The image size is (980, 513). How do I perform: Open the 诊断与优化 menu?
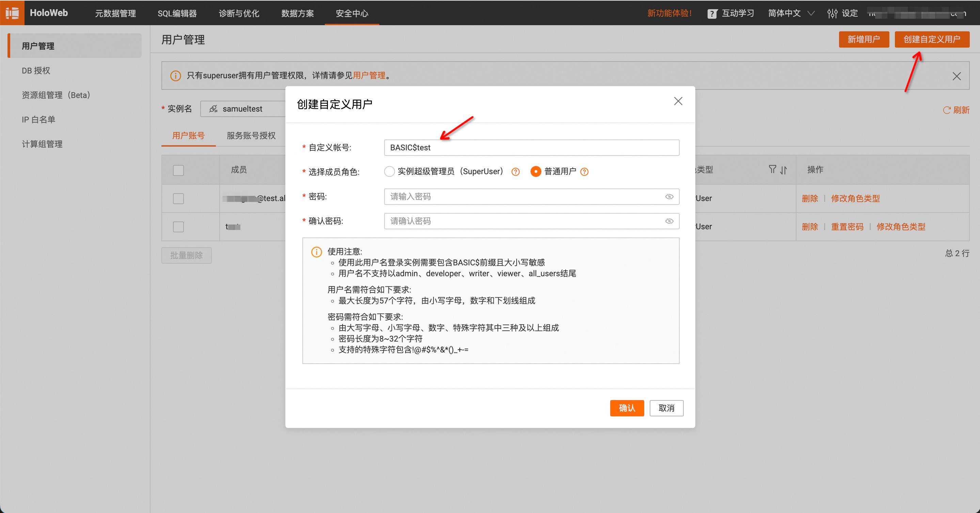239,13
